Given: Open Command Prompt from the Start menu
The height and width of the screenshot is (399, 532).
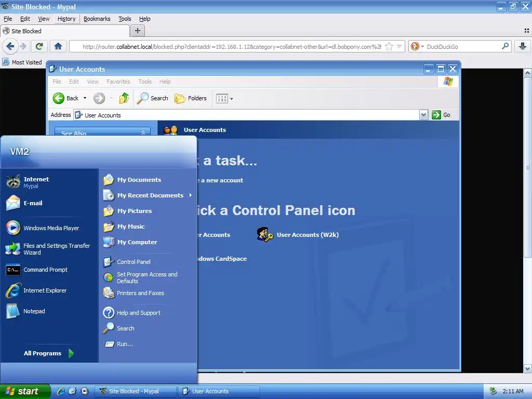Looking at the screenshot, I should tap(37, 270).
